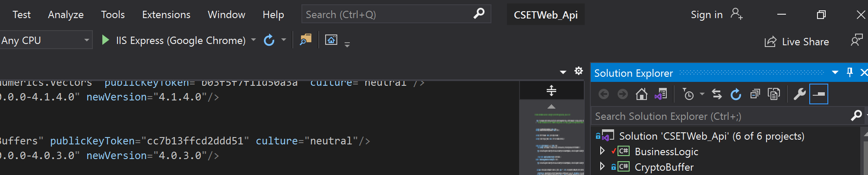Image resolution: width=868 pixels, height=175 pixels.
Task: Open the Extensions menu
Action: tap(166, 15)
